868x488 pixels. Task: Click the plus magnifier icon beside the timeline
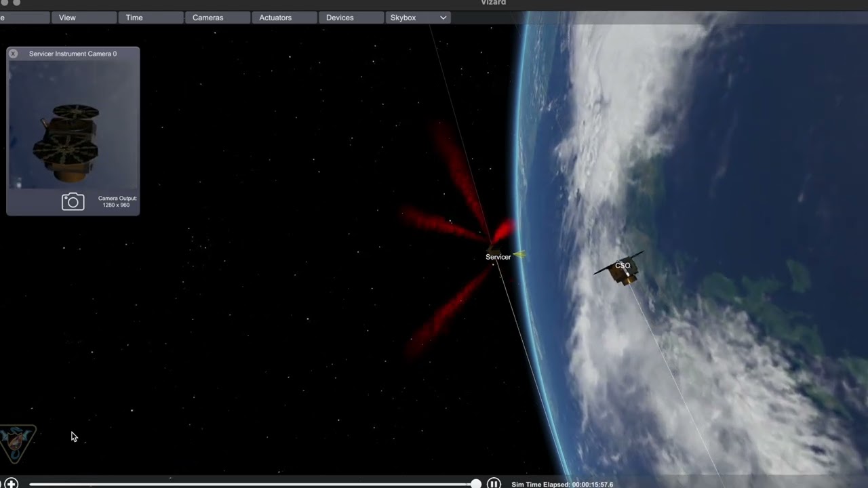11,483
